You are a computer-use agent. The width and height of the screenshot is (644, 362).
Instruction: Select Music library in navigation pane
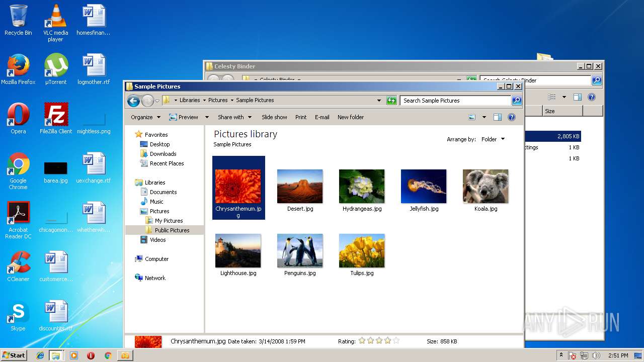(x=156, y=202)
